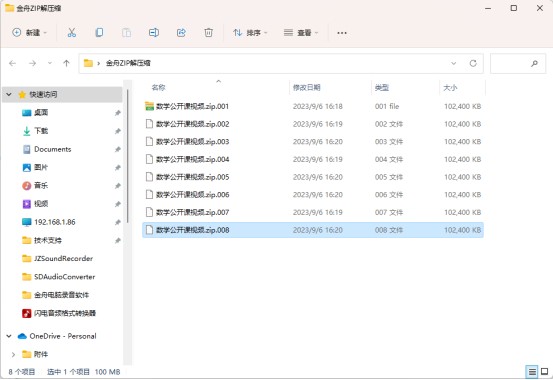Screen dimensions: 553x380
Task: Click 002 文件 type cell
Action: coord(389,124)
